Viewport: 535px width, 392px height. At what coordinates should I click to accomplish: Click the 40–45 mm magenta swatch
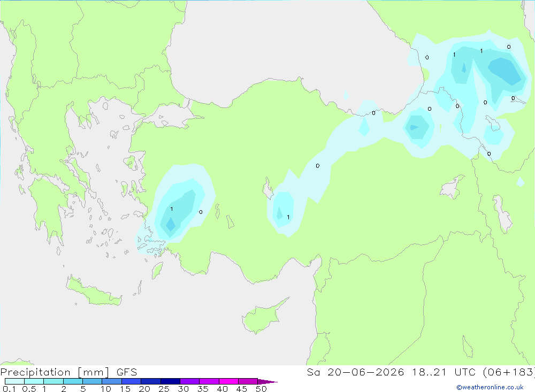tap(228, 381)
